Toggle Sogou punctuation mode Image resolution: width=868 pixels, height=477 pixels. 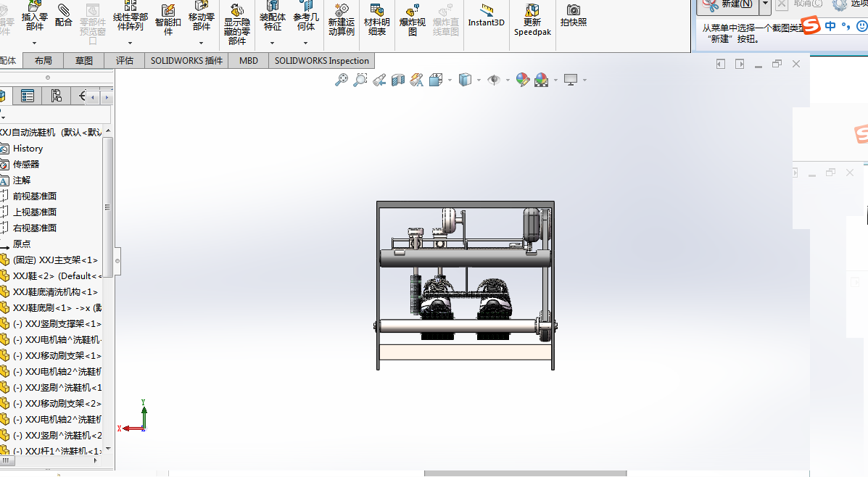(846, 25)
